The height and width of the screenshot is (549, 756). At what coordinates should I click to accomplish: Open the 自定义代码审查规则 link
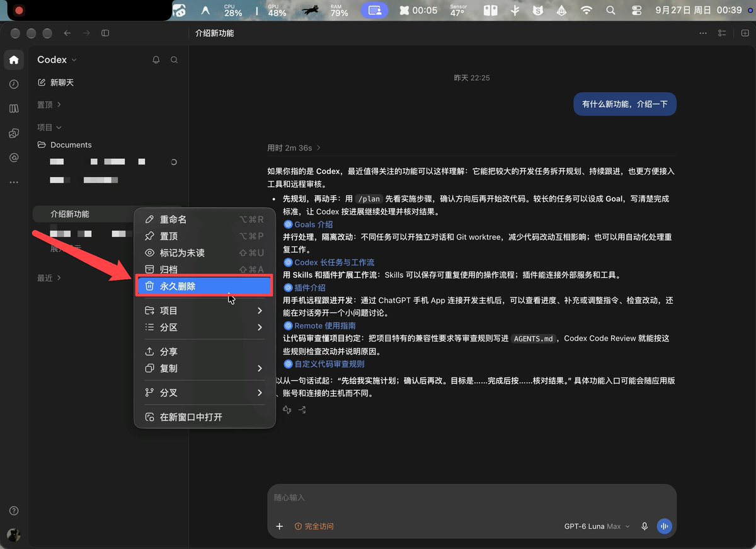coord(324,364)
